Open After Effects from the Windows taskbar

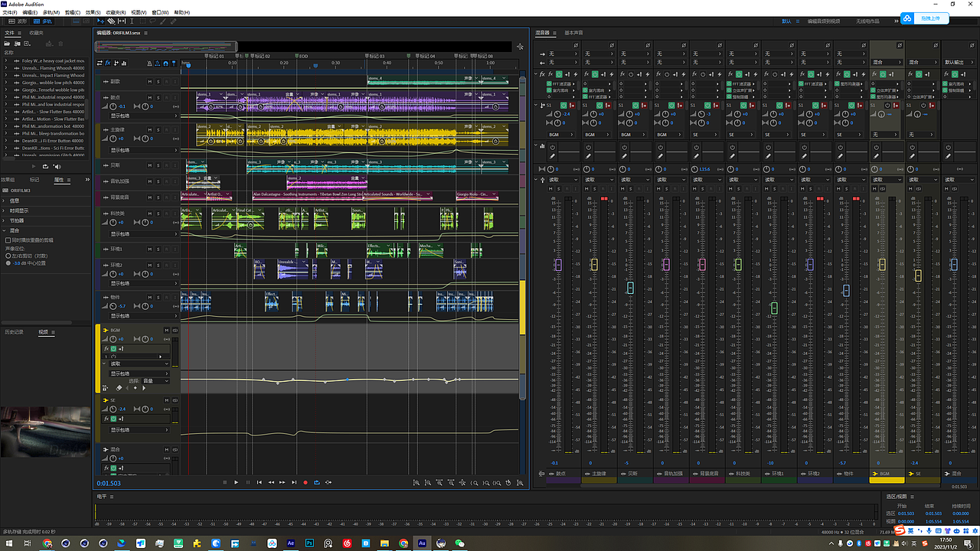point(291,543)
